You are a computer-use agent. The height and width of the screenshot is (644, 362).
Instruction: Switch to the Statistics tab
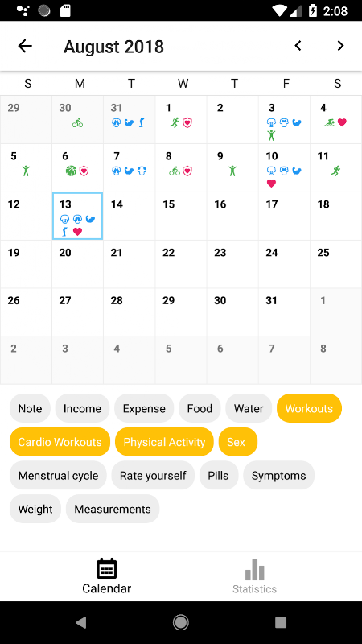point(254,576)
